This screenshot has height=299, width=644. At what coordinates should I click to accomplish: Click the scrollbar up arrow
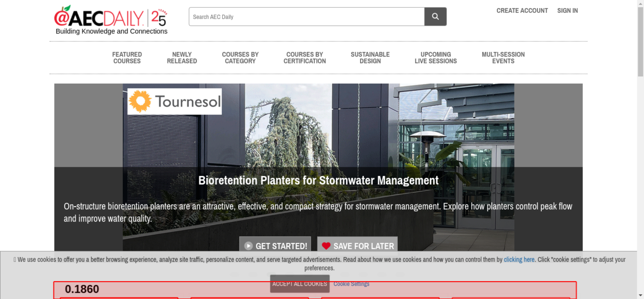tap(640, 3)
